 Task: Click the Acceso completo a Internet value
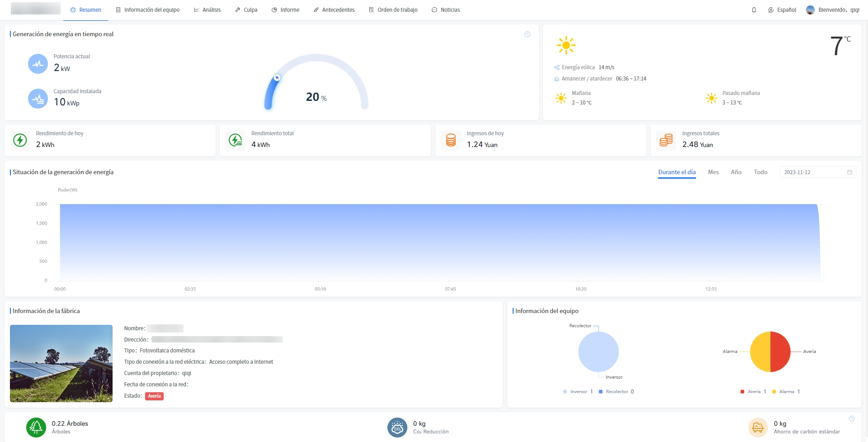[241, 362]
